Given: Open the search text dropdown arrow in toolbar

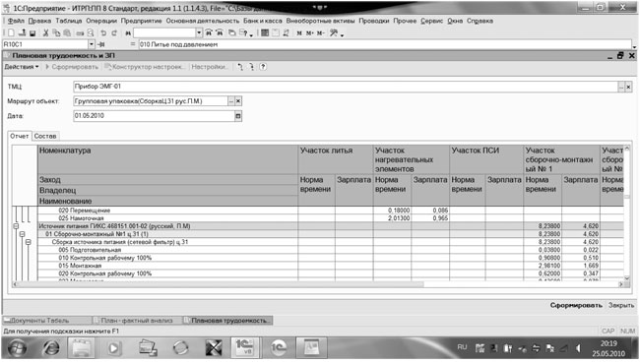Looking at the screenshot, I should [x=199, y=33].
